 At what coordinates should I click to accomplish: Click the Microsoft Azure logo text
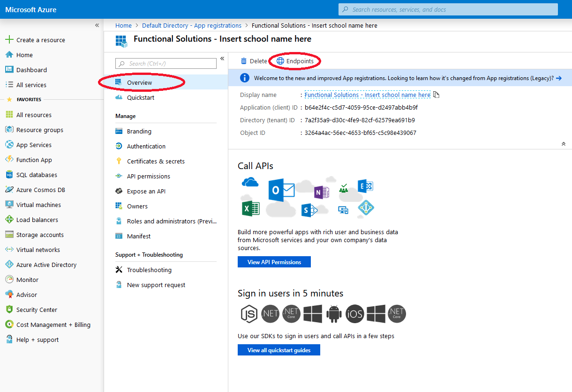[x=31, y=9]
